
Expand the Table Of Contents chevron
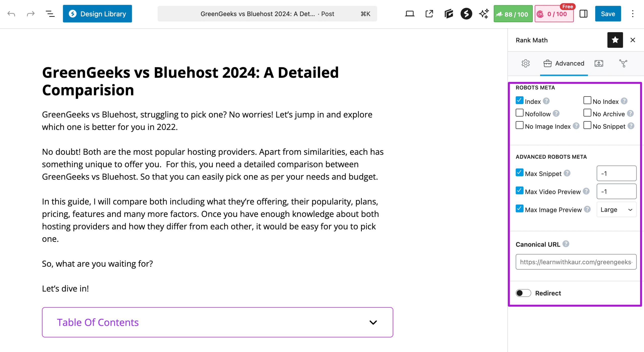coord(373,322)
